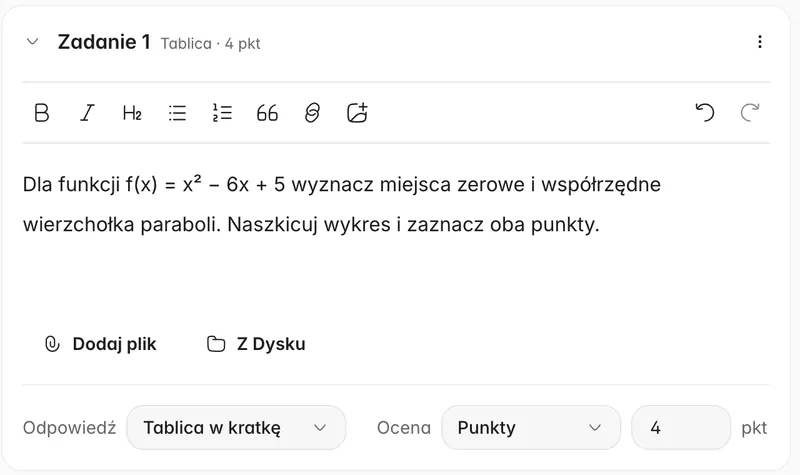Undo the last edit

tap(705, 113)
